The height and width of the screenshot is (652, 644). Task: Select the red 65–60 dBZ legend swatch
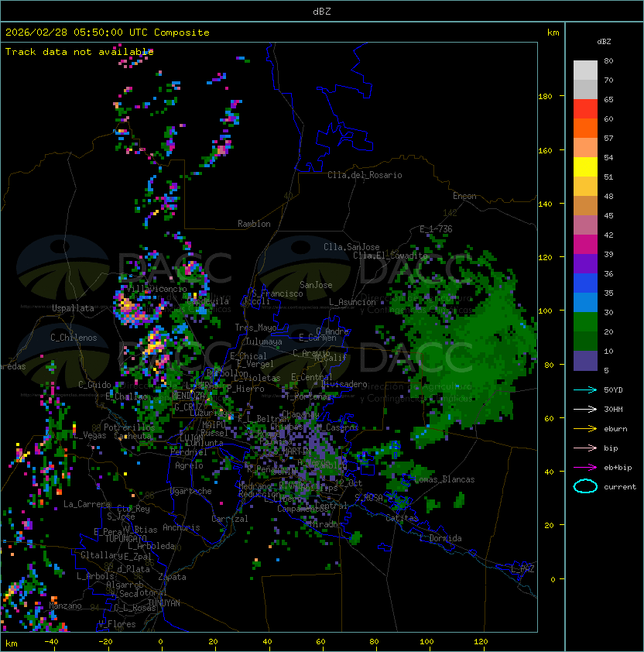coord(585,109)
